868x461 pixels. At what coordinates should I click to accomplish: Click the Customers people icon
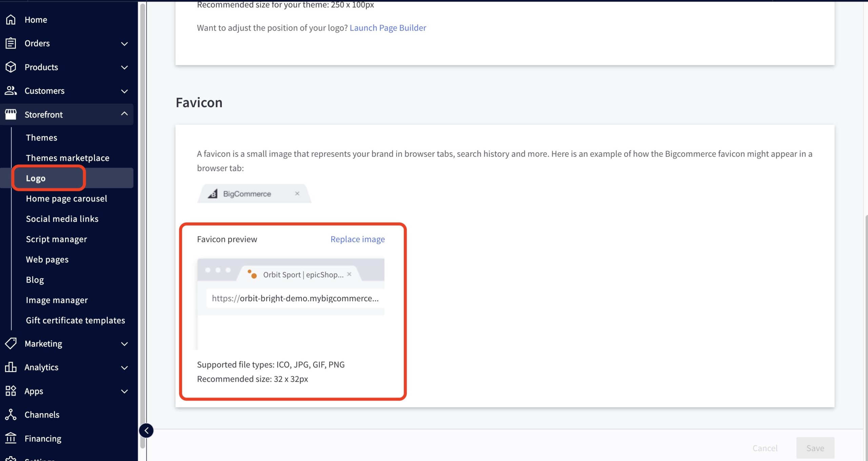(x=11, y=91)
